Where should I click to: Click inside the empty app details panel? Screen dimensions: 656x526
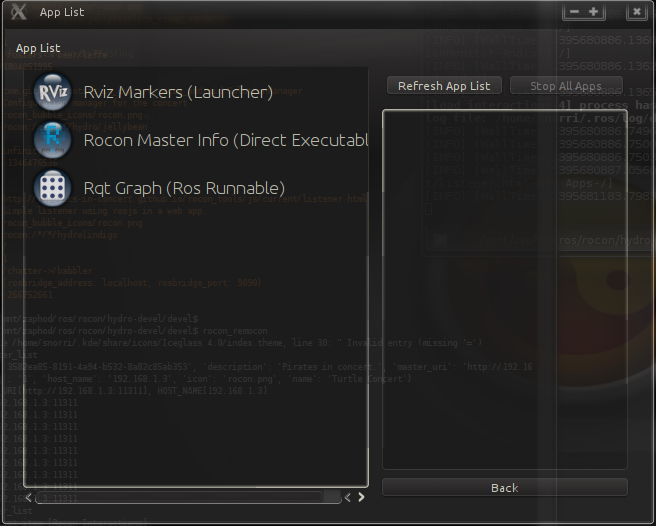pyautogui.click(x=505, y=290)
